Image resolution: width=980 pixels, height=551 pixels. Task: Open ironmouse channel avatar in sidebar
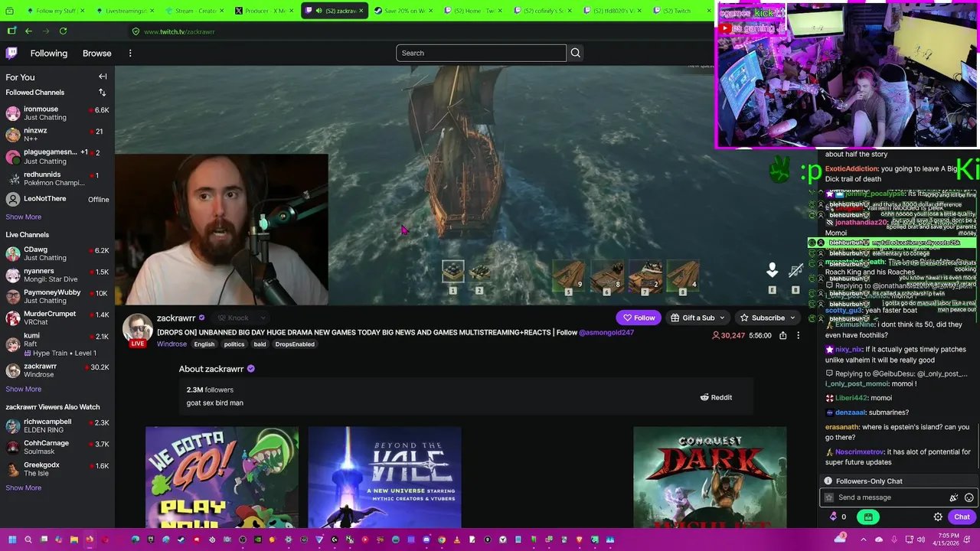pyautogui.click(x=13, y=113)
